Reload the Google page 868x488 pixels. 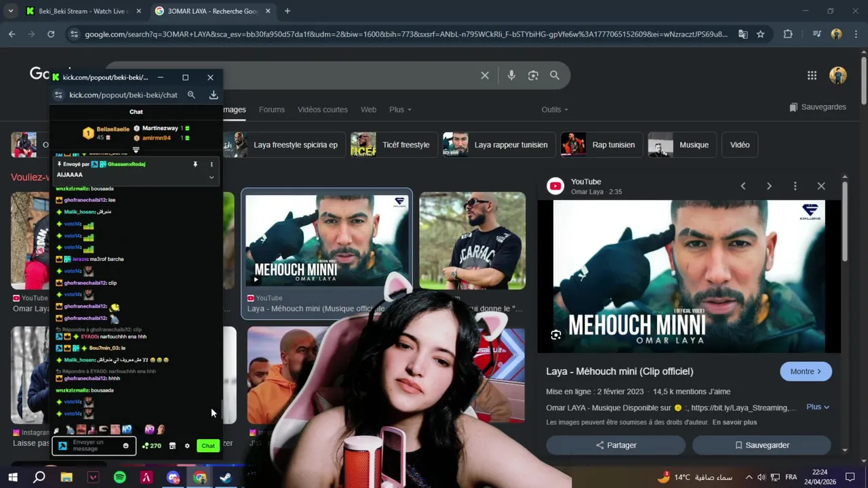pos(51,34)
